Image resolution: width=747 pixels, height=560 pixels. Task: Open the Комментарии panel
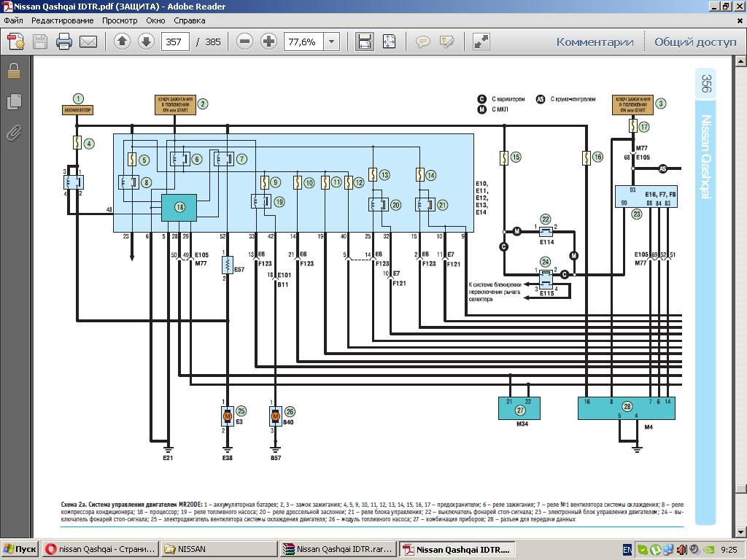595,42
